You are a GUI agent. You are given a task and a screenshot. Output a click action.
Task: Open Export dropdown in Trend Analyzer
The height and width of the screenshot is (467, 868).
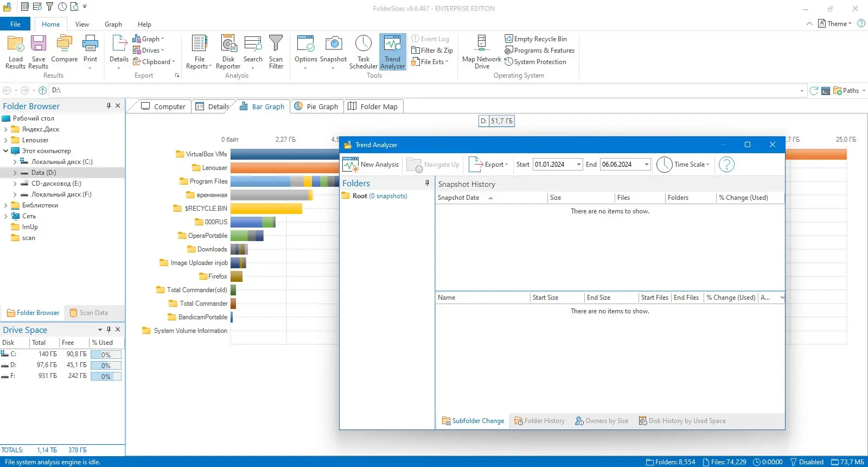coord(488,165)
